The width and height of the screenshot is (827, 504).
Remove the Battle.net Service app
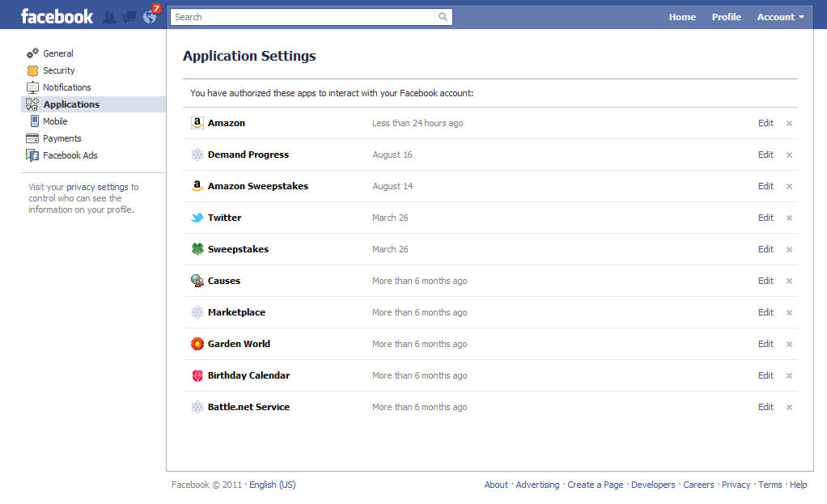[x=789, y=408]
